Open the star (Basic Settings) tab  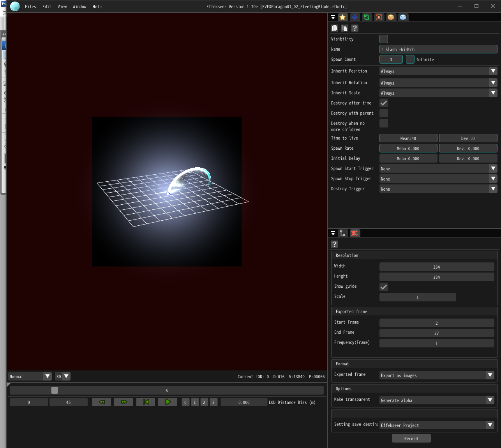tap(342, 17)
